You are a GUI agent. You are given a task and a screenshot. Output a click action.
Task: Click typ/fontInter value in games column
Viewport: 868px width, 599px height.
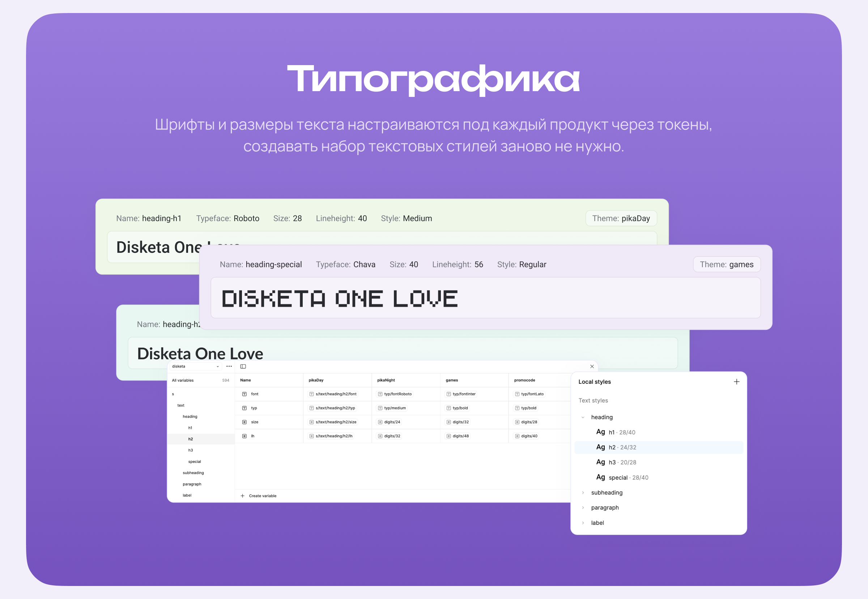461,394
